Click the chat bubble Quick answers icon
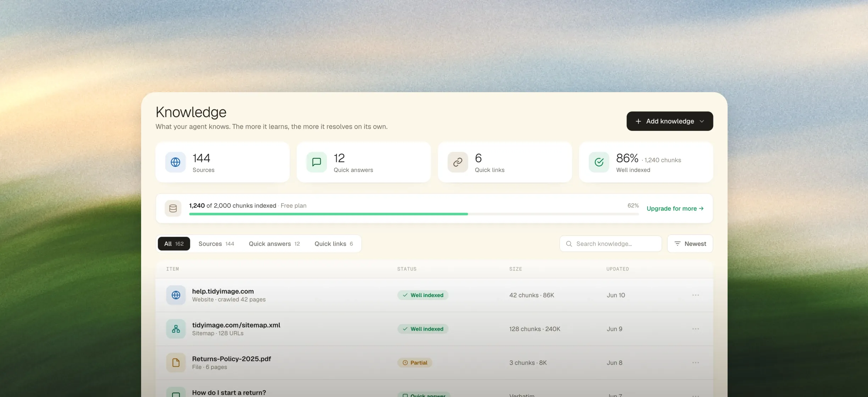Image resolution: width=868 pixels, height=397 pixels. tap(316, 162)
